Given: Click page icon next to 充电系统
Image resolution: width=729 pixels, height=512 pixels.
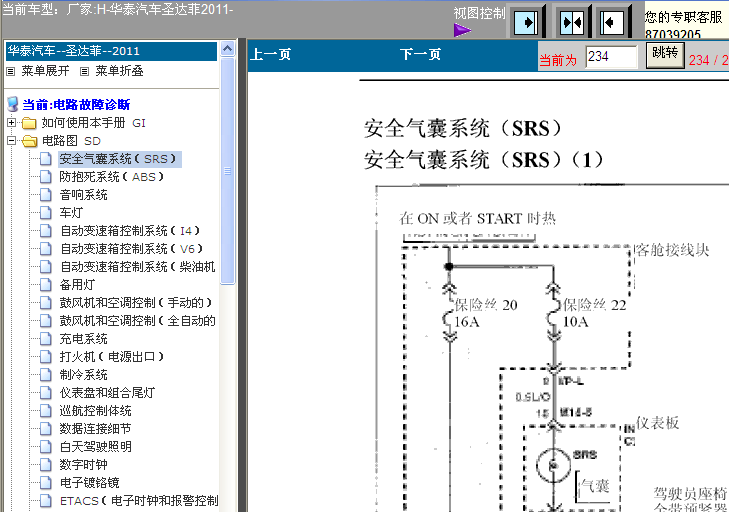Looking at the screenshot, I should pos(46,339).
